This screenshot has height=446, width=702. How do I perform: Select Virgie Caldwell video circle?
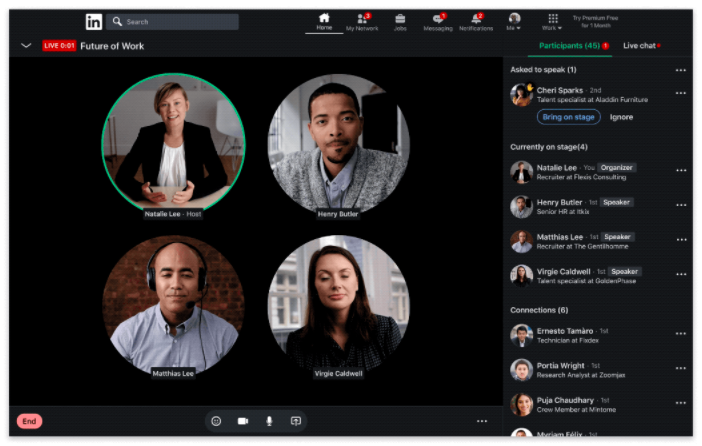(338, 305)
